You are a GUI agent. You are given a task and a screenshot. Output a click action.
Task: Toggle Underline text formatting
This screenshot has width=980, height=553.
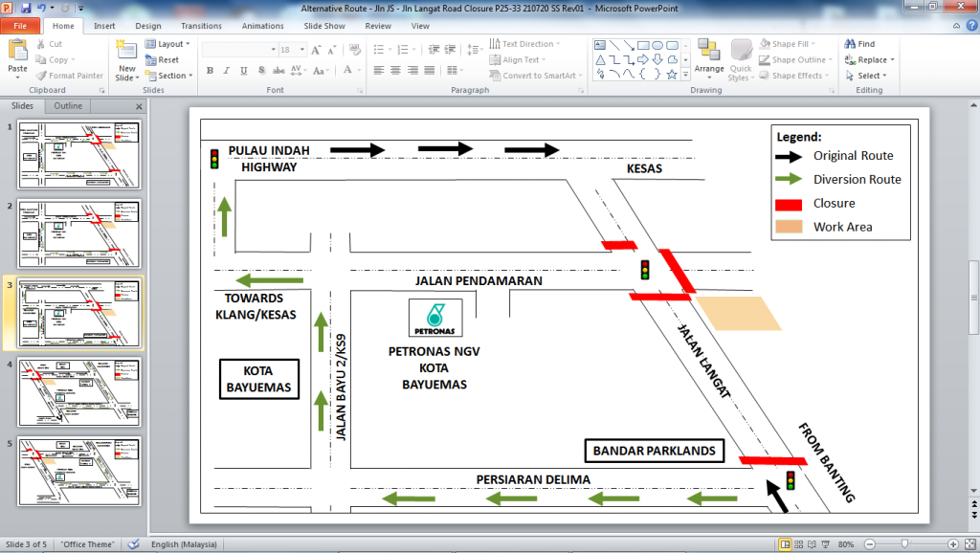pos(241,71)
